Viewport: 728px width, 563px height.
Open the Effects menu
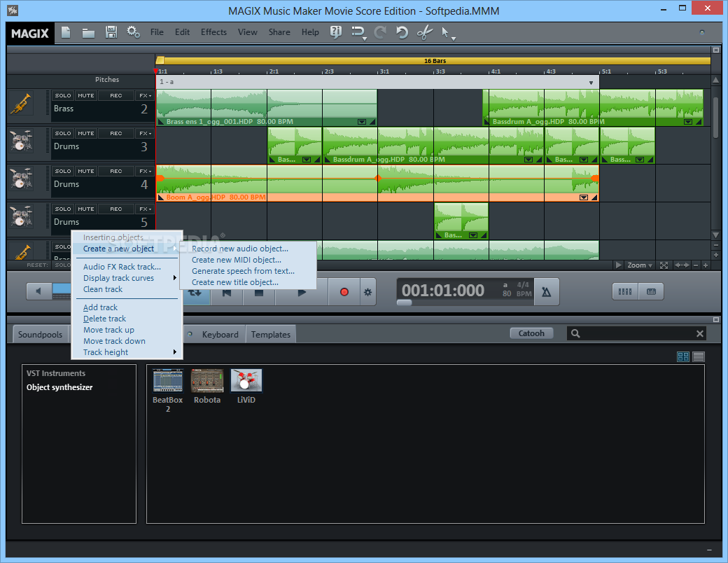[x=213, y=32]
